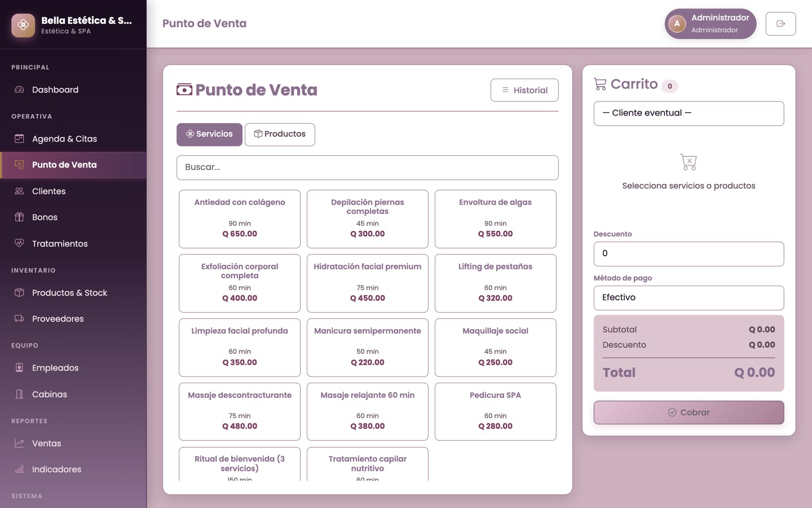Add Pedicura SPA service to cart

click(495, 411)
